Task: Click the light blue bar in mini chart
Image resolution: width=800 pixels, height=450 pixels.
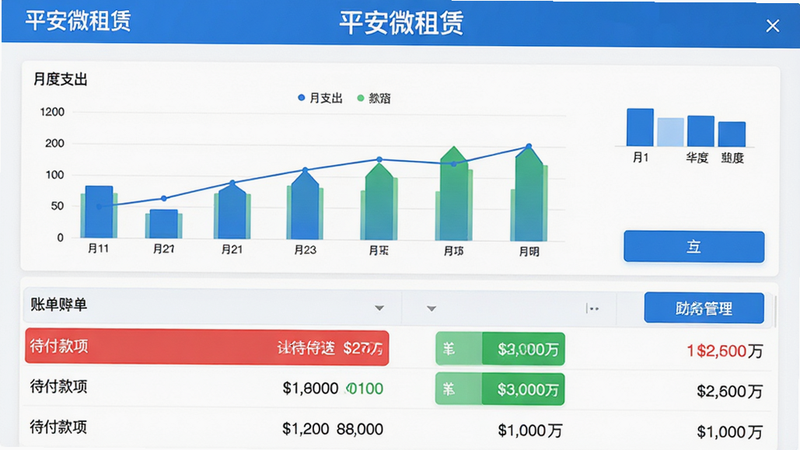Action: (x=670, y=132)
